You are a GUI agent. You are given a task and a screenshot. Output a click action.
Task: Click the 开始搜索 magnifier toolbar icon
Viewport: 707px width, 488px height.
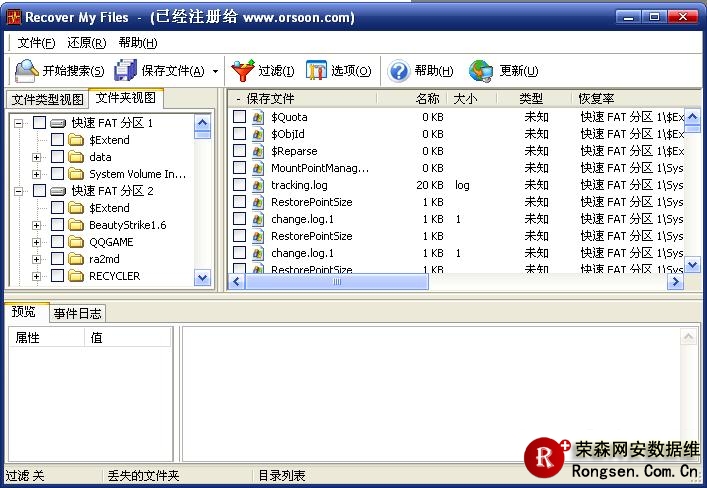tap(26, 71)
